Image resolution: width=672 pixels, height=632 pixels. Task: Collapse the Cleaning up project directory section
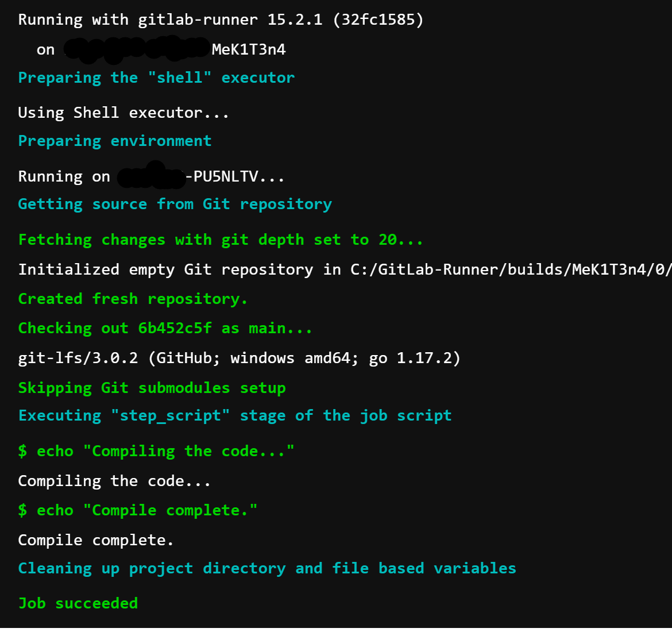coord(267,569)
